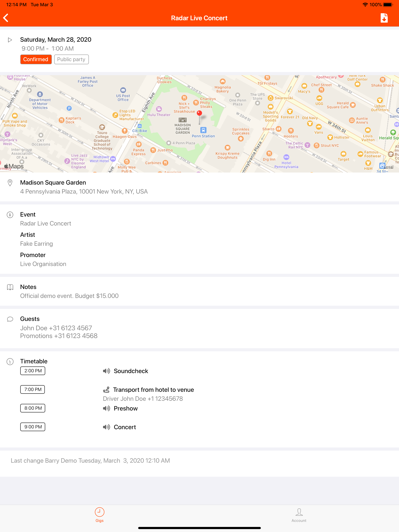Tap the Madison Square Garden landmark icon
399x532 pixels.
pos(183,120)
